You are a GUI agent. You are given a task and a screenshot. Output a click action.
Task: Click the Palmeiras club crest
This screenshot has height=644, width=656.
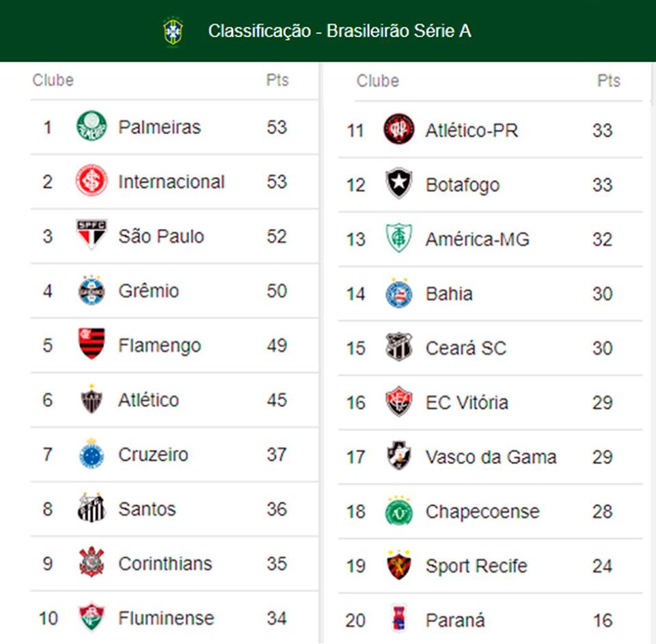tap(91, 126)
